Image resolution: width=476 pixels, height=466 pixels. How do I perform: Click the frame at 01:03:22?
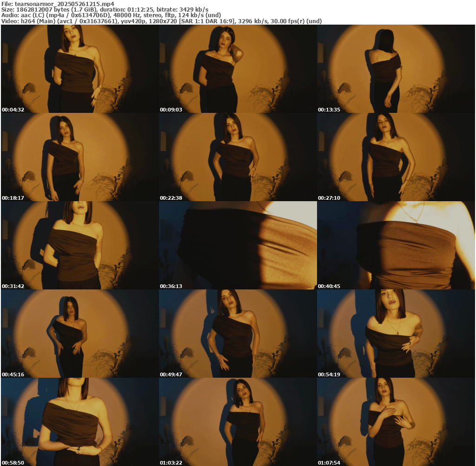coord(238,422)
